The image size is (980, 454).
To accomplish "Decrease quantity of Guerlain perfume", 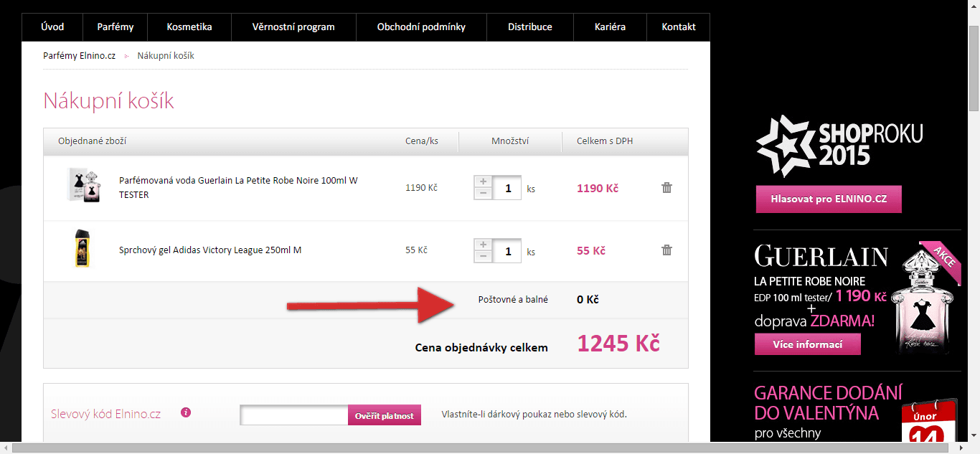I will [483, 194].
